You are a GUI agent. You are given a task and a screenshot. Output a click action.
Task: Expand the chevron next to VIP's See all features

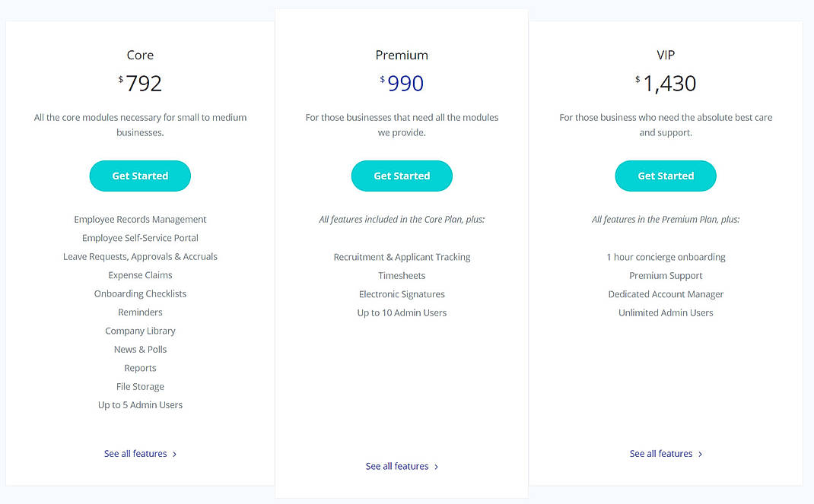pyautogui.click(x=699, y=453)
